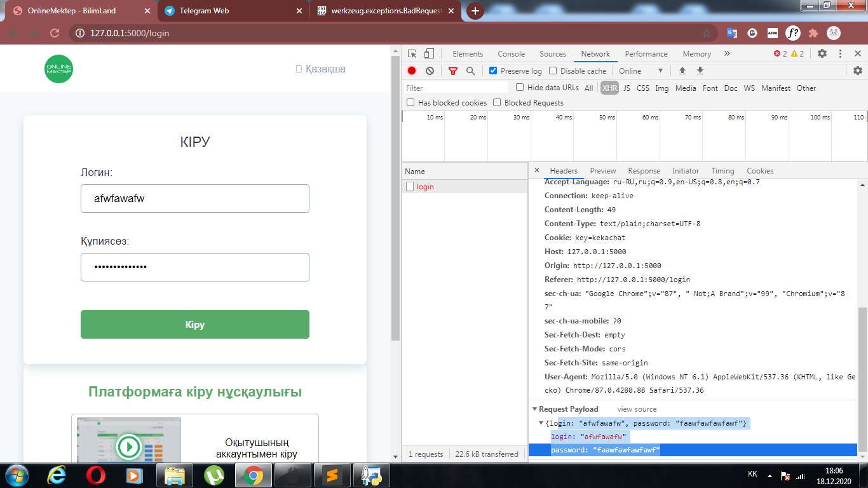The height and width of the screenshot is (488, 868).
Task: Open network search magnifier icon
Action: tap(471, 71)
